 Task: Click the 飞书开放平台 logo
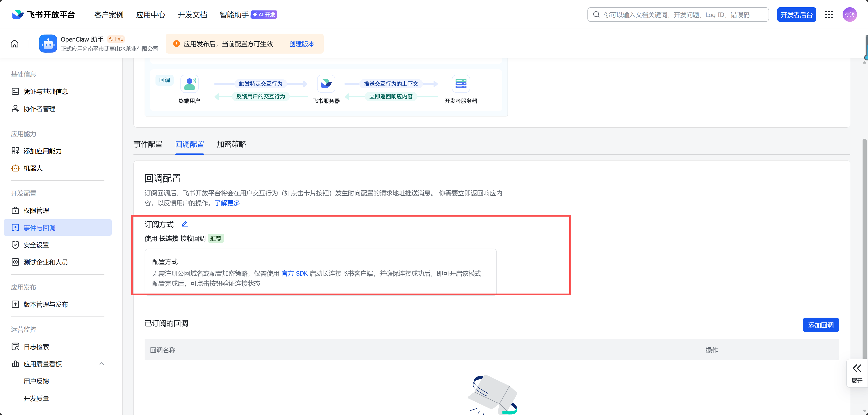[43, 14]
